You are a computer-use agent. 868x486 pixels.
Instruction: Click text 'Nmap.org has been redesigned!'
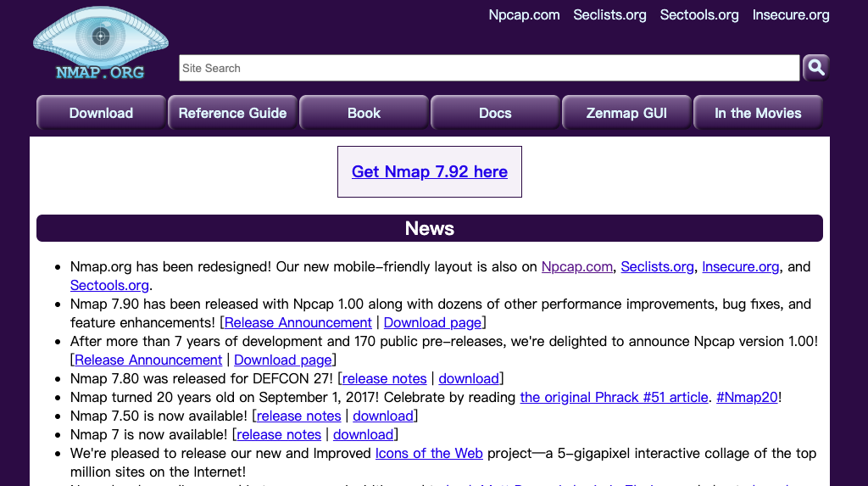[x=170, y=267]
